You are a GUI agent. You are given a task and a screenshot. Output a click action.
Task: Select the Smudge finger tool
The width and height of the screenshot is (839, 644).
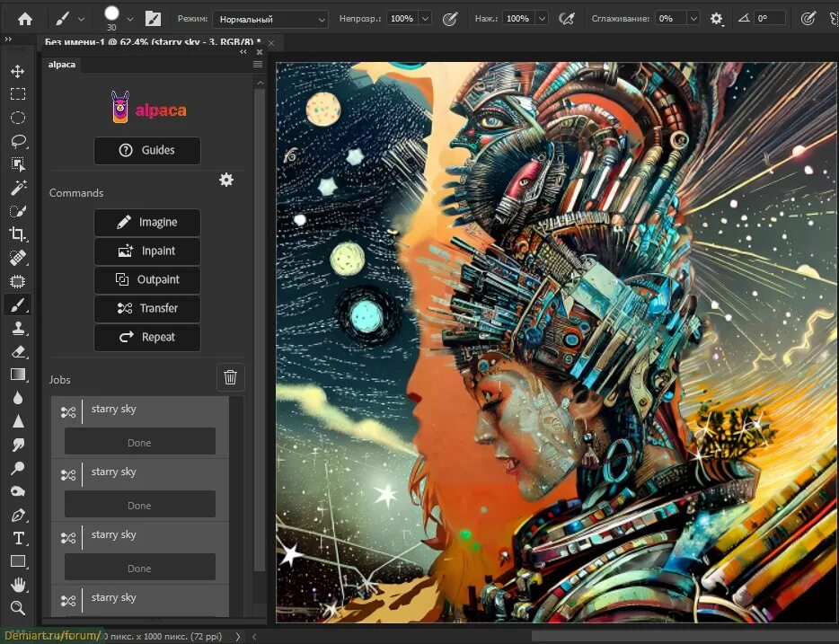(x=18, y=445)
